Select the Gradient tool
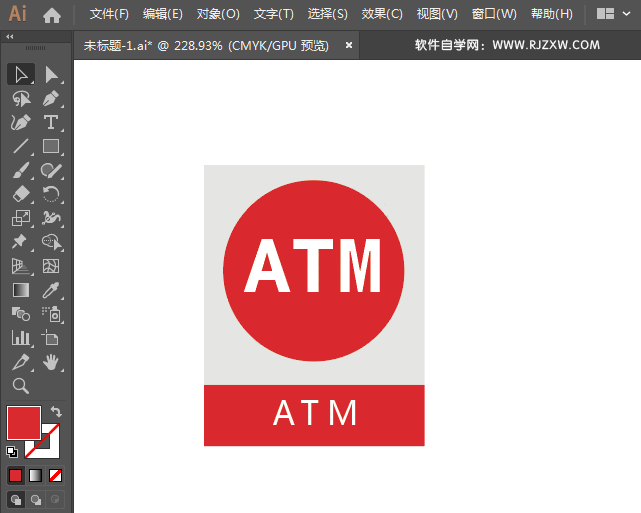 coord(21,290)
